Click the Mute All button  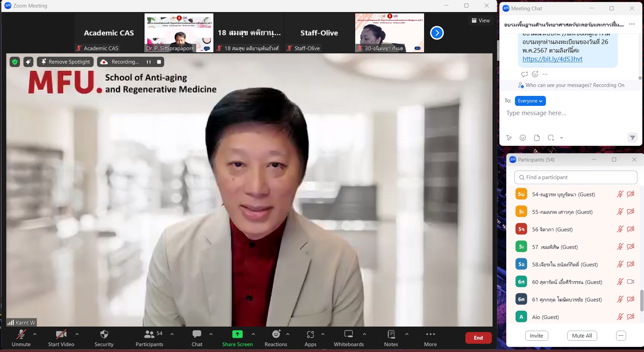pos(582,336)
